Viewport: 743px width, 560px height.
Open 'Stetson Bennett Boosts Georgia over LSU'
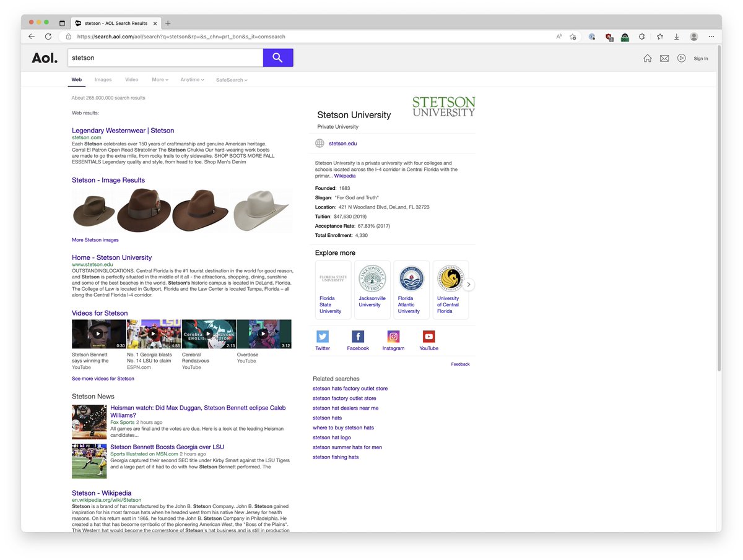[x=167, y=447]
